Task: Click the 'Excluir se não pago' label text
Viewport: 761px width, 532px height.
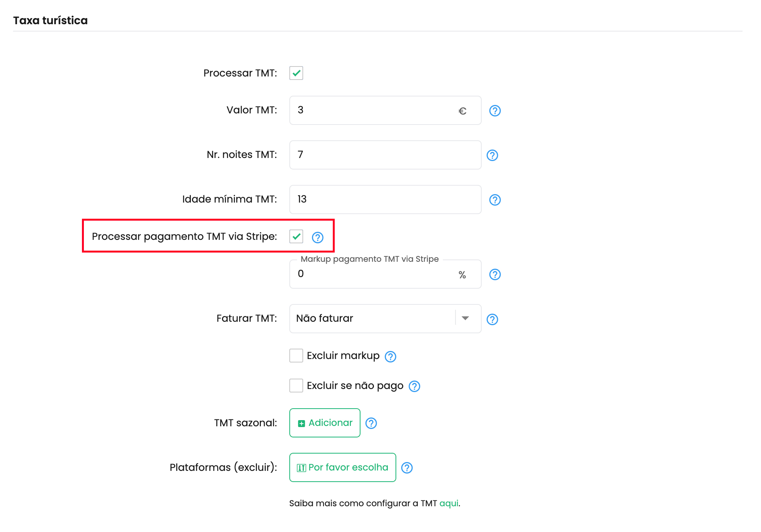Action: [x=355, y=386]
